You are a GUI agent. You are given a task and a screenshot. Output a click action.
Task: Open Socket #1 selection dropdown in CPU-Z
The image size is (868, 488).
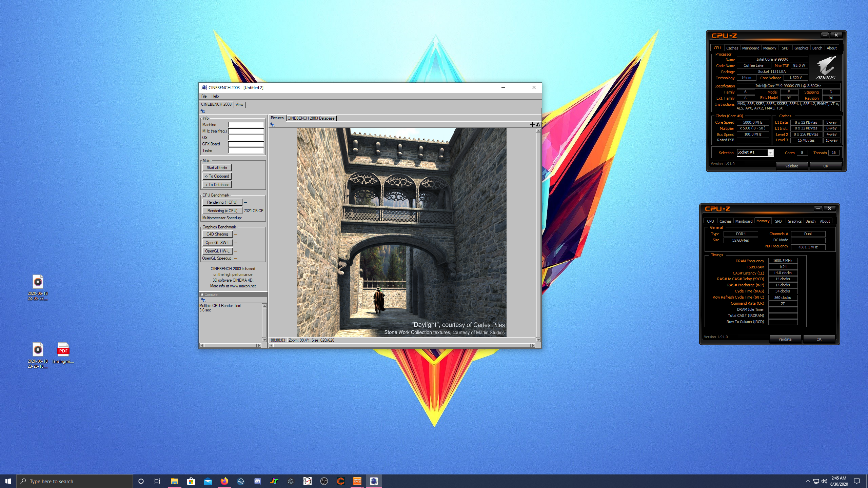pos(770,153)
